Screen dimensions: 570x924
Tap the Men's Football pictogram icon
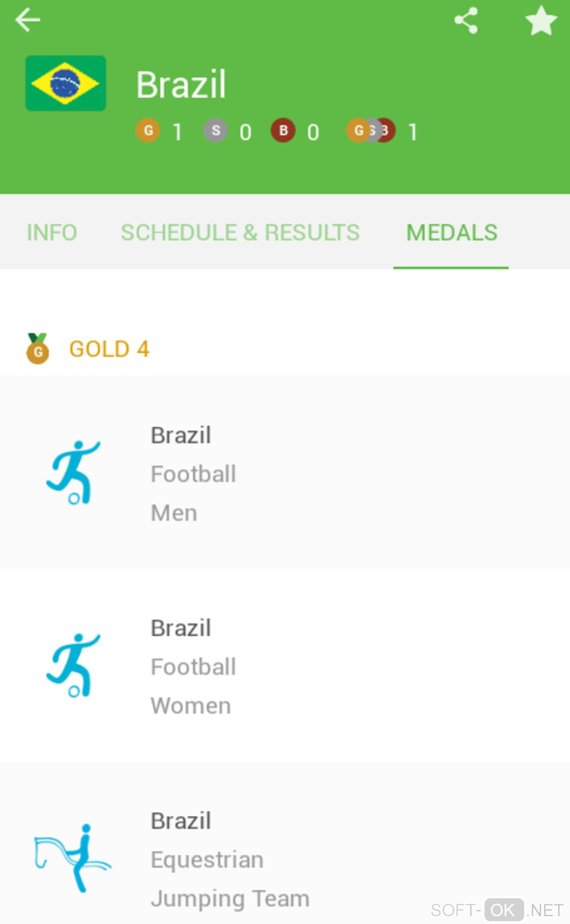pyautogui.click(x=73, y=473)
